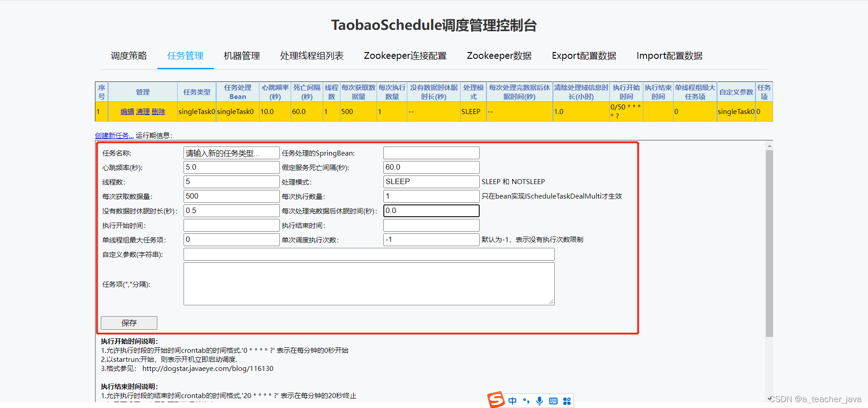This screenshot has height=408, width=868.
Task: Open the 机器管理 tab
Action: 242,56
